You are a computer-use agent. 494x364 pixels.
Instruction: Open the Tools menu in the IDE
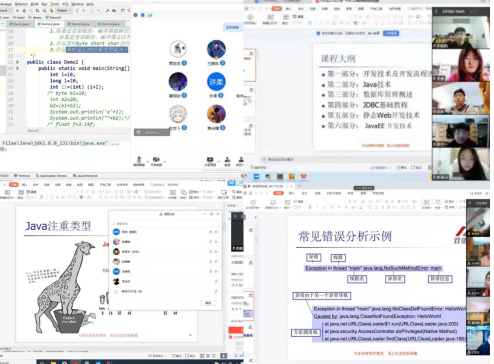(55, 4)
